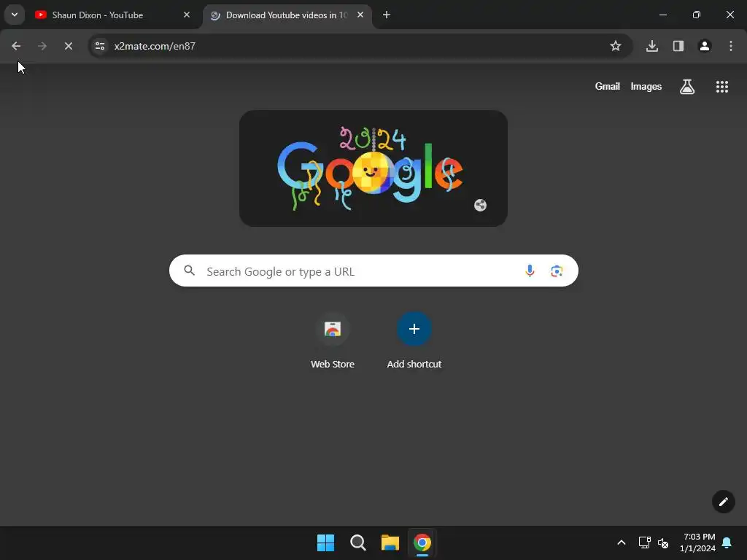
Task: Close the Shaun Dixon - YouTube tab
Action: click(x=187, y=15)
